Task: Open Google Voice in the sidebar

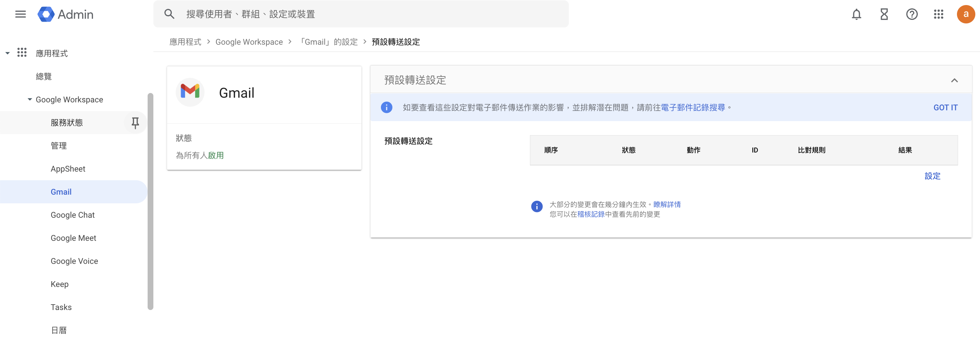Action: [x=74, y=261]
